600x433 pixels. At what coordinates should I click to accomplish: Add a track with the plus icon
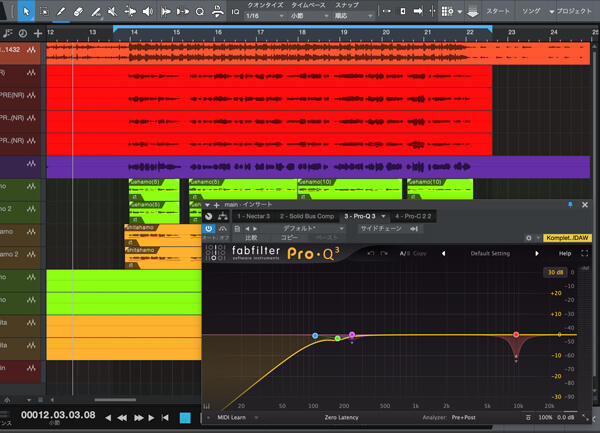[38, 33]
